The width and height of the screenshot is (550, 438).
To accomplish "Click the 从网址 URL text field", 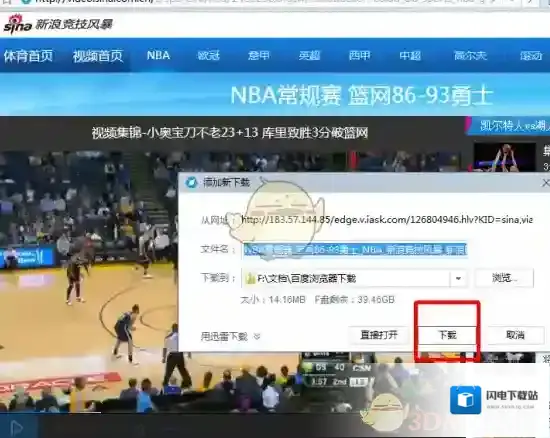I will click(387, 220).
